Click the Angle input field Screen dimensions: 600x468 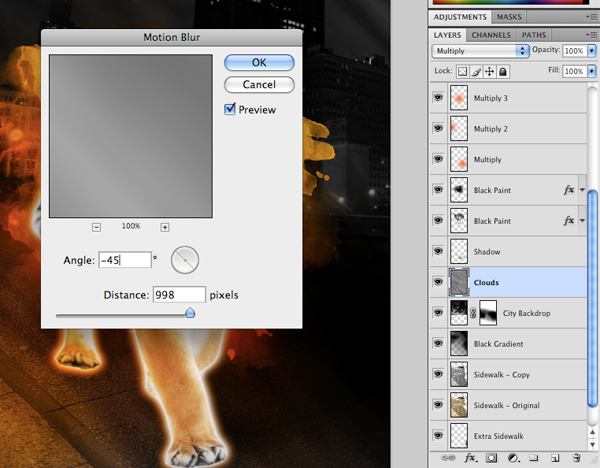pos(125,260)
